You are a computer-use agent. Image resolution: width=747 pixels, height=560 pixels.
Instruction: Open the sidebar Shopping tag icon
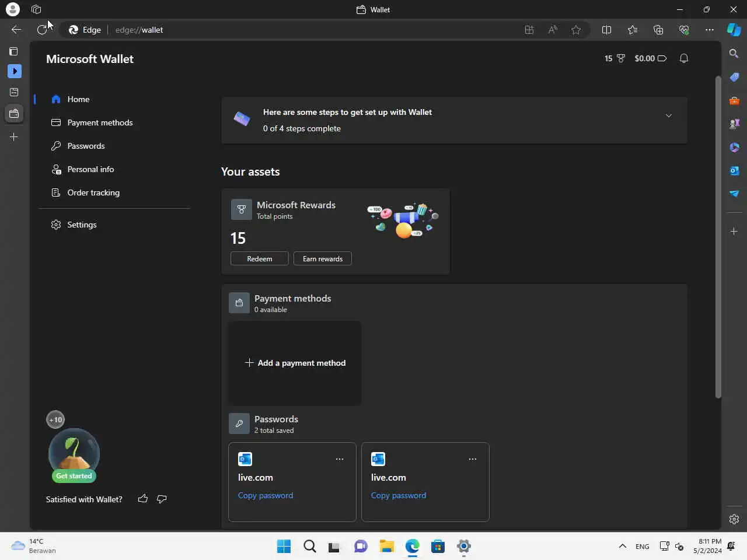[x=734, y=77]
